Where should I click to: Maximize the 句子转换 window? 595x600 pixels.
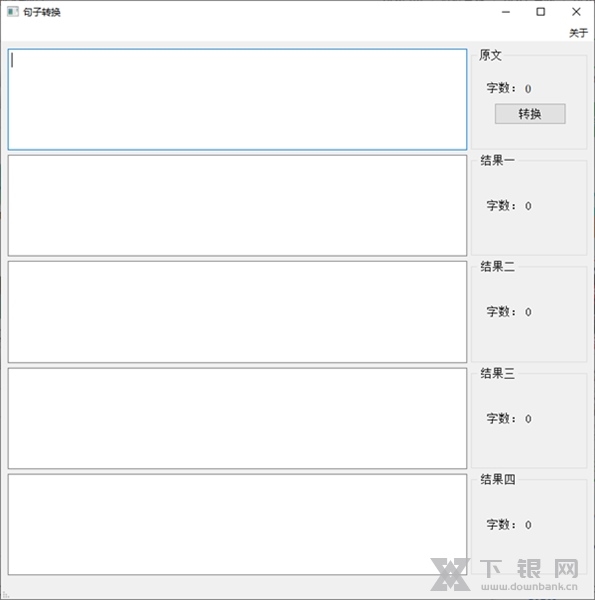pos(541,12)
